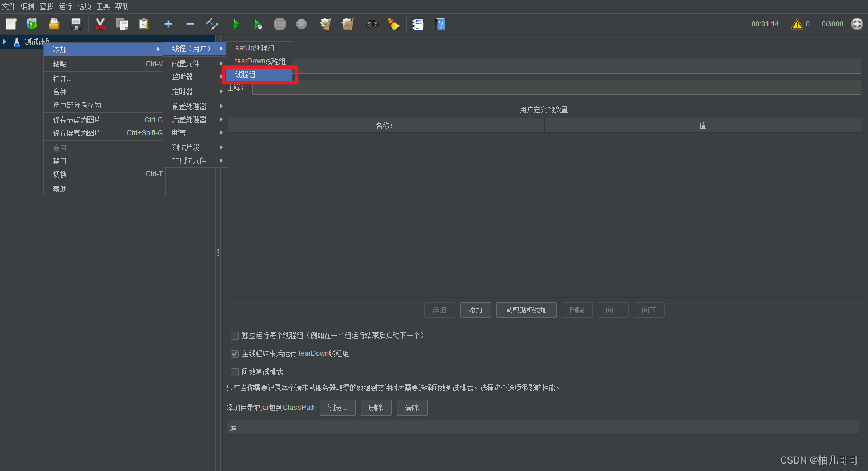The width and height of the screenshot is (868, 471).
Task: Click the green Start run icon
Action: [x=236, y=24]
